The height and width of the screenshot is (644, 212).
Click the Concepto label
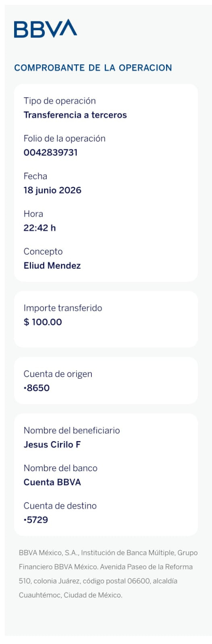(43, 252)
